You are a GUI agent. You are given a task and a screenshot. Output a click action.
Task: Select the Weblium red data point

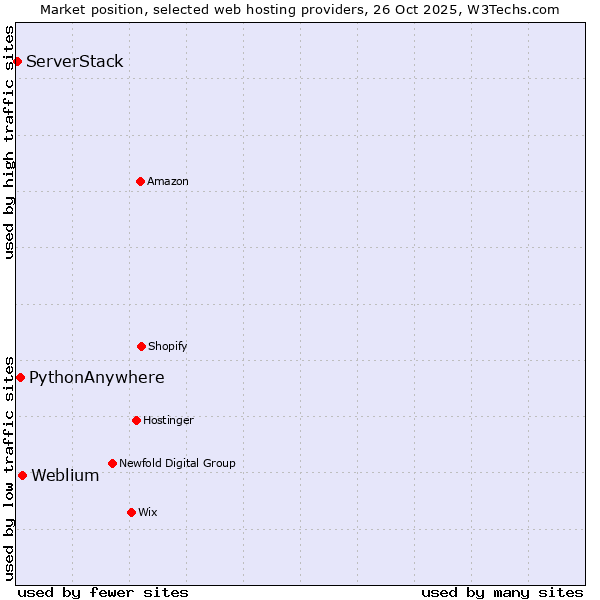(x=22, y=475)
